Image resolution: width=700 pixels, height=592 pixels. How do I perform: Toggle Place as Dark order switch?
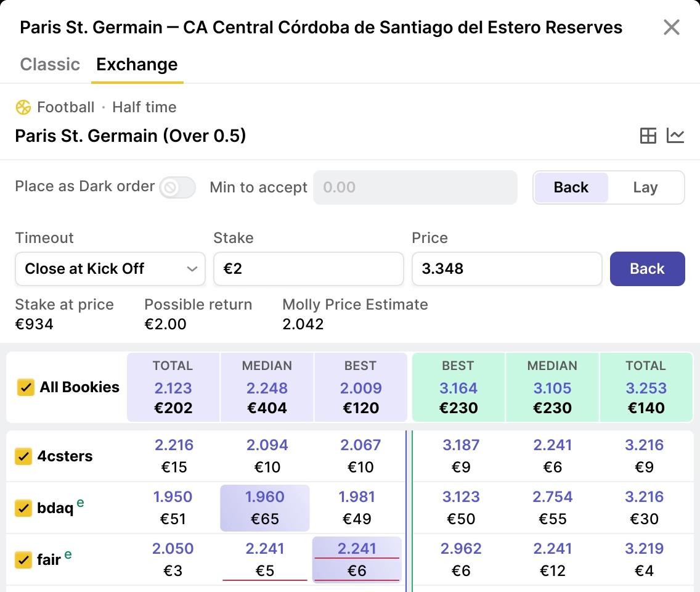click(x=177, y=187)
